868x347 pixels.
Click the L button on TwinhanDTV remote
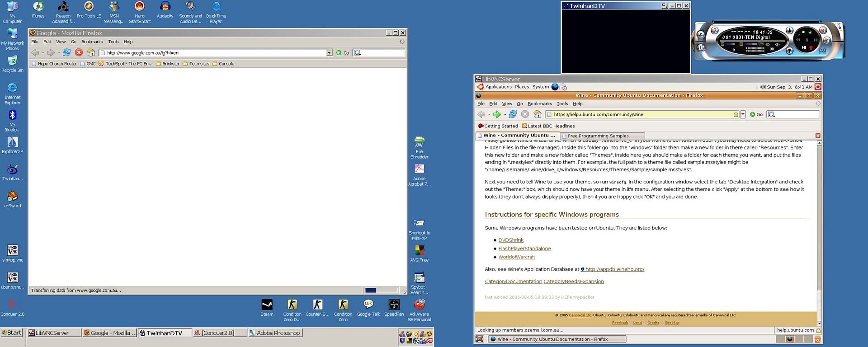701,48
